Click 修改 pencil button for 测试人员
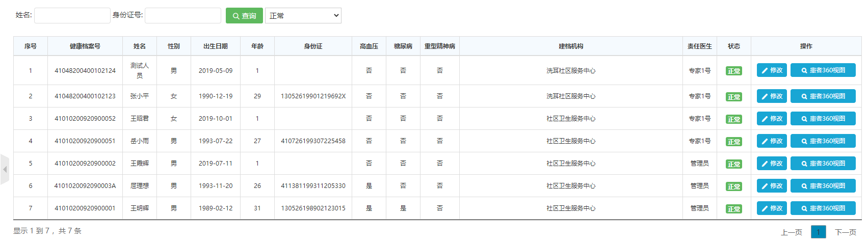Viewport: 868px width, 243px height. (772, 70)
